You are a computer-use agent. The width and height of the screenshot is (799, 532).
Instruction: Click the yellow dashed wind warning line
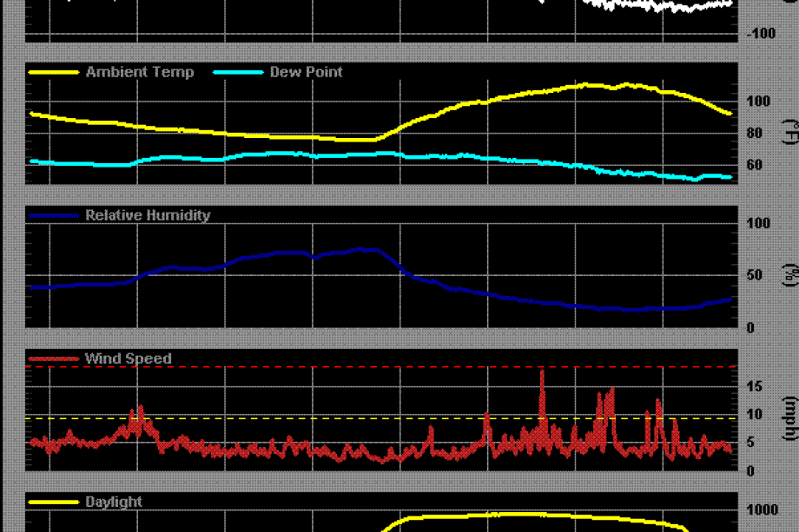point(381,418)
